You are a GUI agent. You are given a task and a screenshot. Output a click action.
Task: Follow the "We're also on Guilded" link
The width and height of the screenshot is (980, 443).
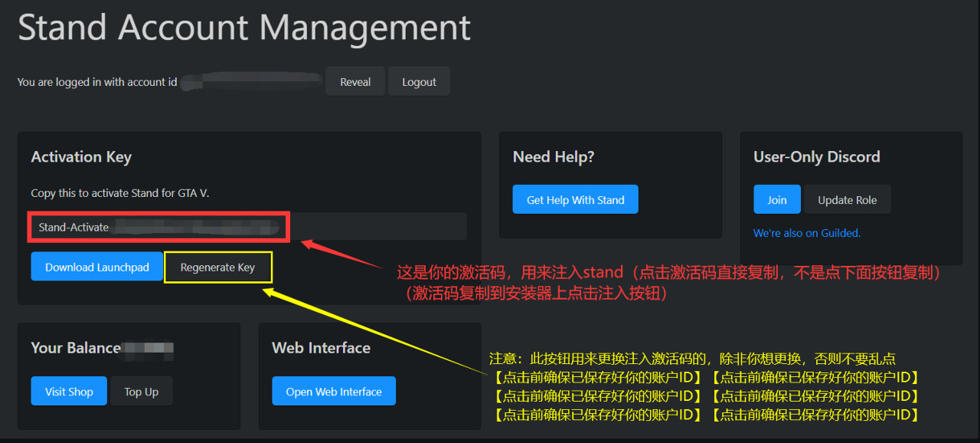click(x=807, y=233)
